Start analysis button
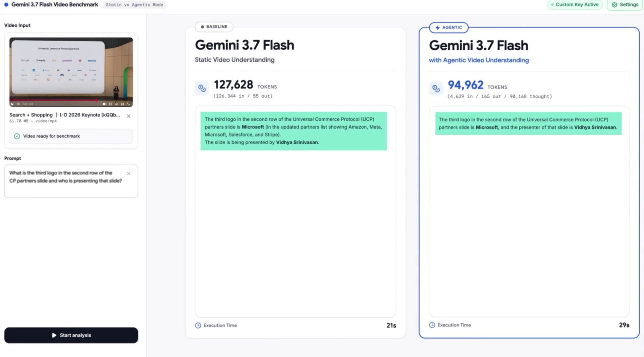Viewport: 644px width, 357px height. 71,335
